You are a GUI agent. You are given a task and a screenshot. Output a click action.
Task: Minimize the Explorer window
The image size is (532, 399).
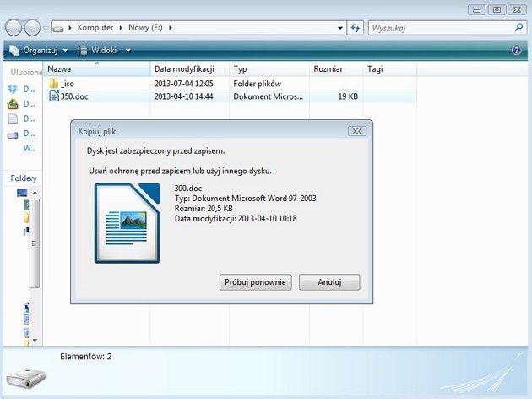tap(477, 10)
